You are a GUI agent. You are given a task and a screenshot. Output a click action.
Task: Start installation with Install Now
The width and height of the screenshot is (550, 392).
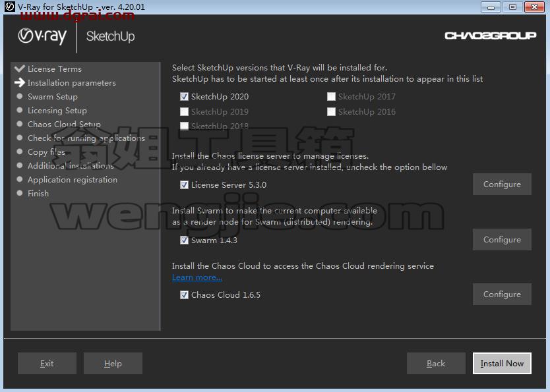click(502, 363)
